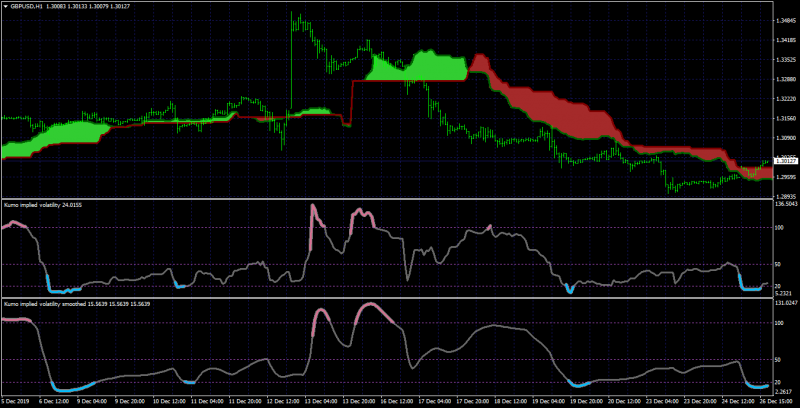
Task: Click the 13 Dec 20:00 time axis label
Action: pos(361,402)
